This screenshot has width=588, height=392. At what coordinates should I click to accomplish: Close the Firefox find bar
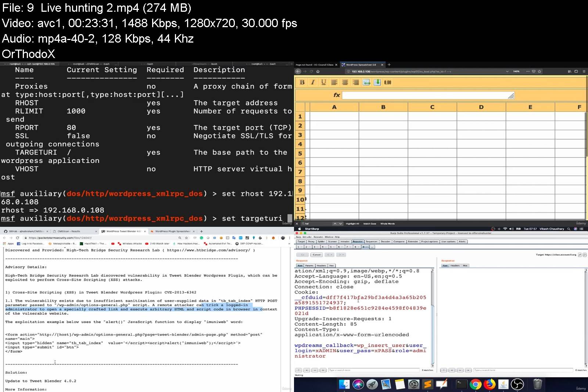[297, 224]
